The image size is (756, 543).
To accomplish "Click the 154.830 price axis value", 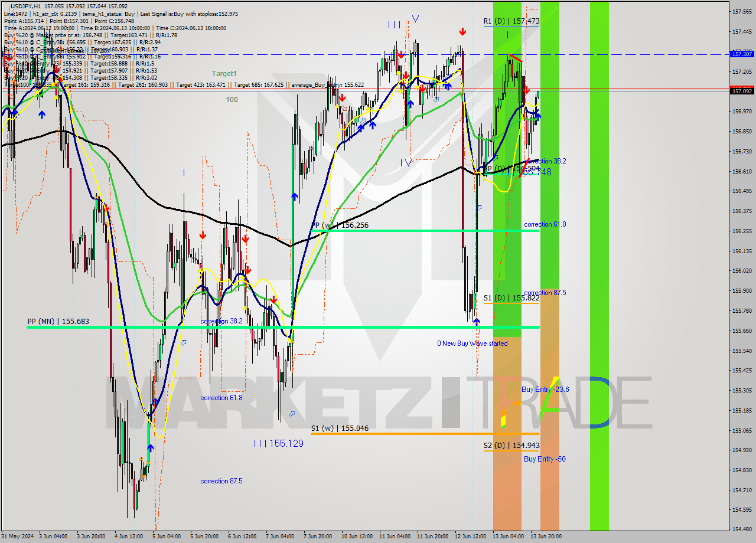I will [742, 470].
